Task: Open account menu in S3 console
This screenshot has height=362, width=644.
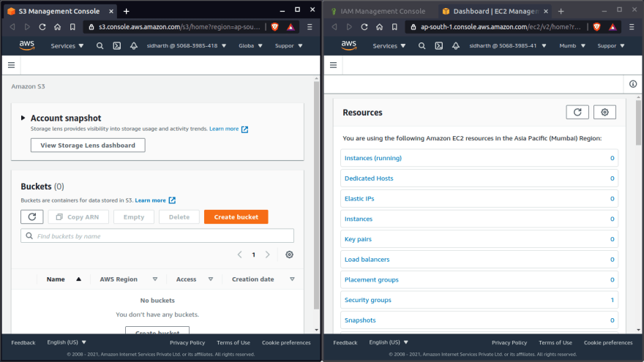Action: tap(187, 46)
